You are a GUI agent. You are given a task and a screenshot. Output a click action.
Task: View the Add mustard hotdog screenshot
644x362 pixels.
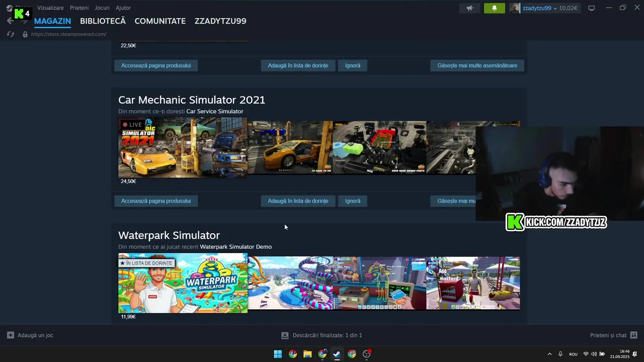473,283
